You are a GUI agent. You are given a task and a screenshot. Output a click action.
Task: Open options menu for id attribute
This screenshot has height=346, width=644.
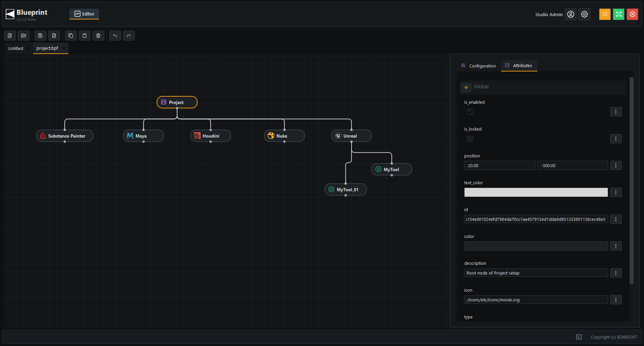(x=616, y=219)
